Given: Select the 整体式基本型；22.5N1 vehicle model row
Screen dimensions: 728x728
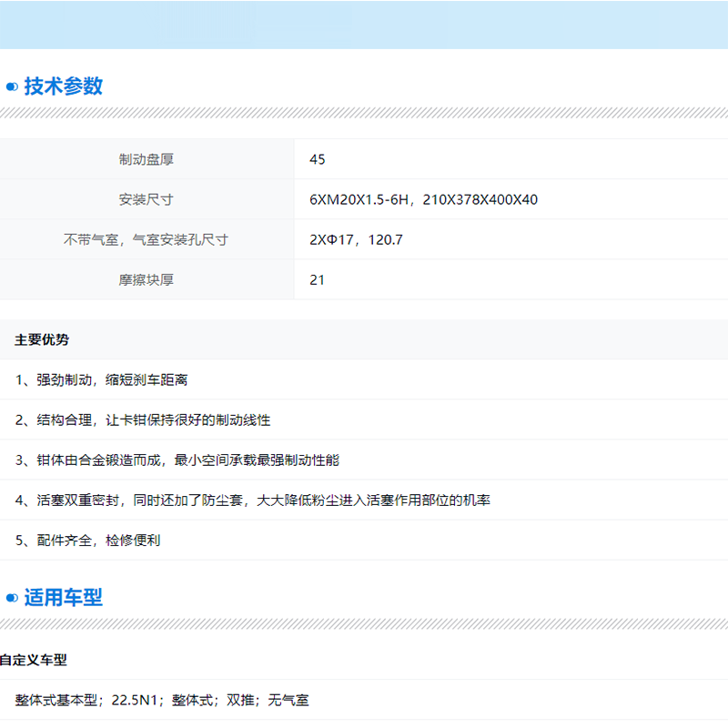Looking at the screenshot, I should (162, 700).
